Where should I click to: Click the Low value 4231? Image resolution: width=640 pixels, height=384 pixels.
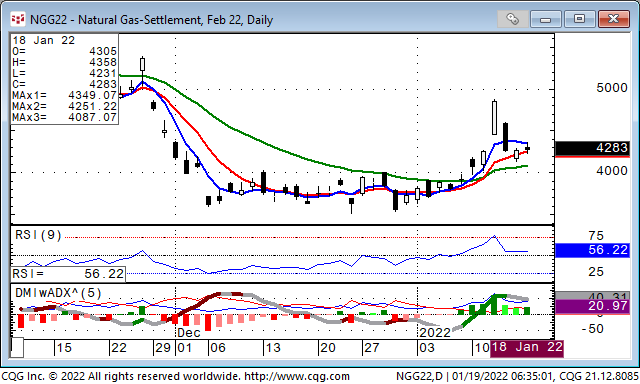[x=103, y=73]
